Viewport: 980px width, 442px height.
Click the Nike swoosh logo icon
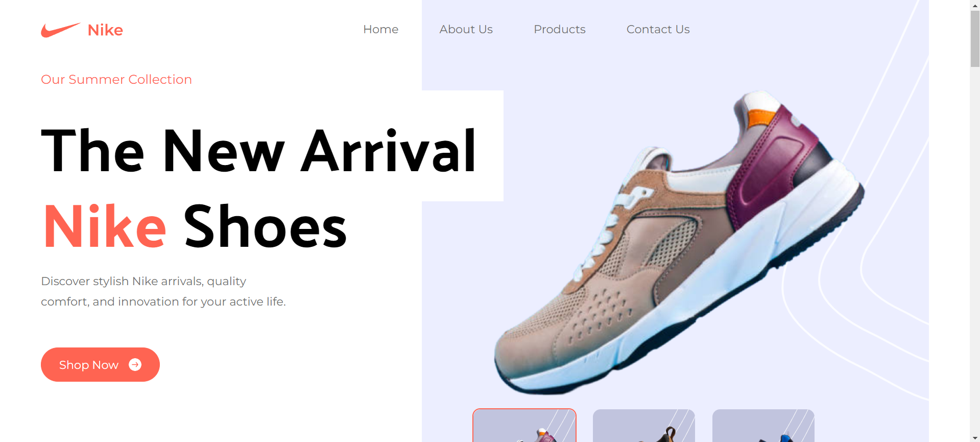61,30
